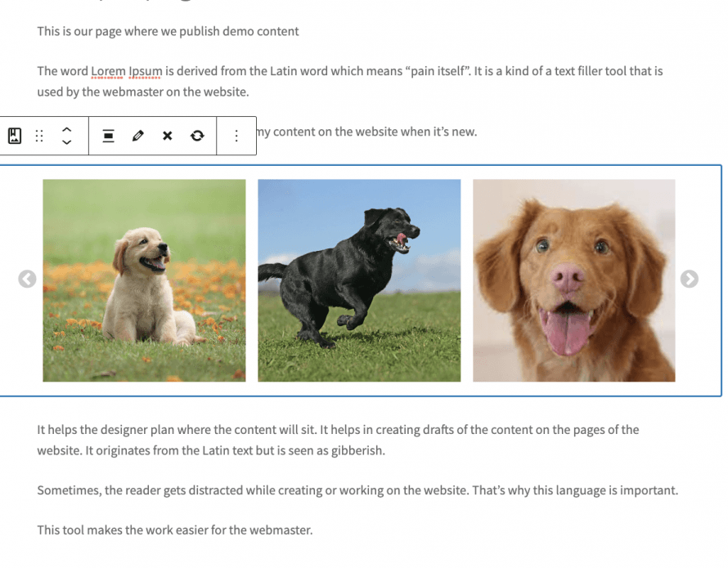Move block down with the down chevron
Image resolution: width=728 pixels, height=568 pixels.
[67, 141]
